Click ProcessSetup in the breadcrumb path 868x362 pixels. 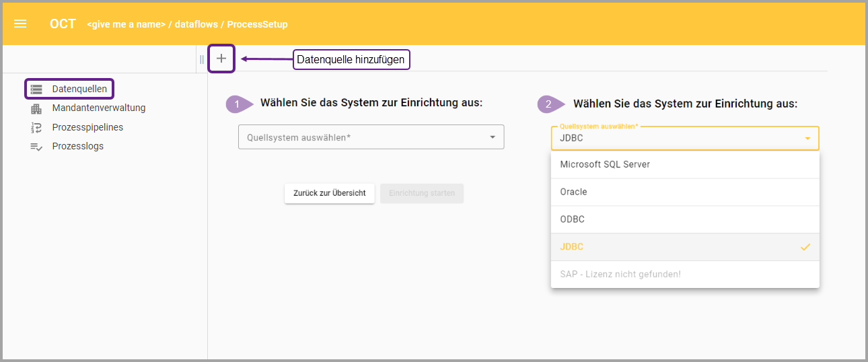(257, 24)
